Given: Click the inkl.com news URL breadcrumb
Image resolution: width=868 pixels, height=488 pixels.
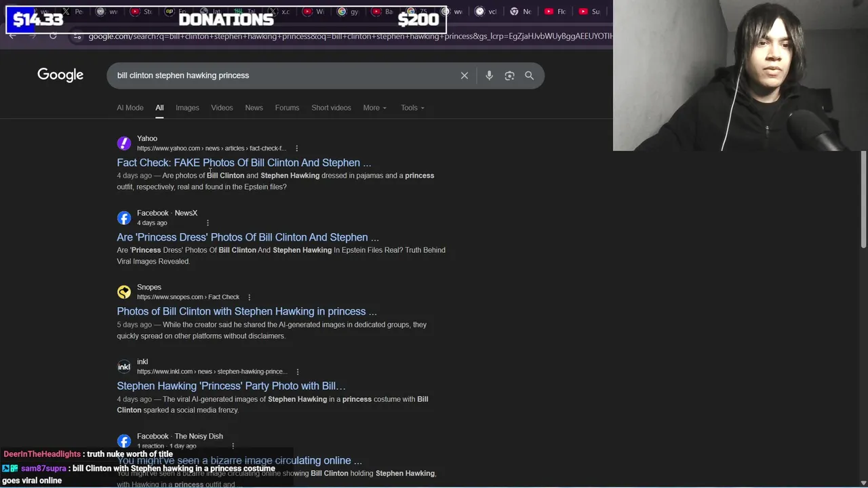Looking at the screenshot, I should 212,371.
